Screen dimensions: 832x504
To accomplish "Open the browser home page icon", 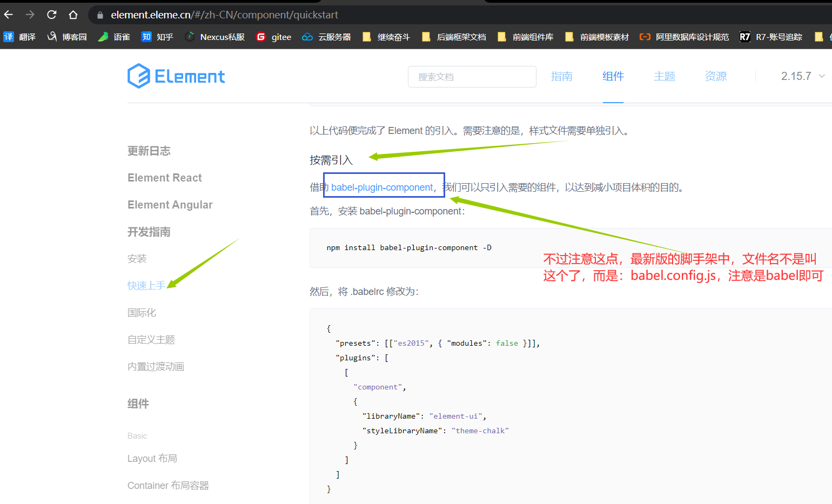I will tap(73, 15).
